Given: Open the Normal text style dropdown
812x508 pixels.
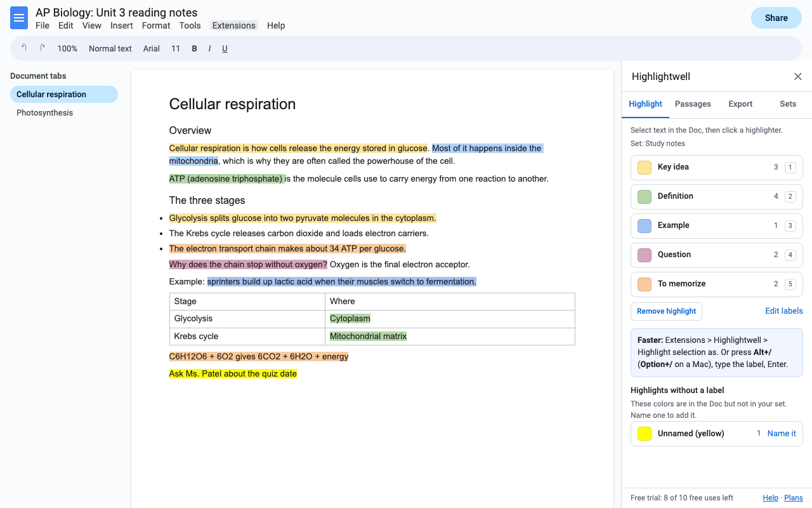Looking at the screenshot, I should click(x=110, y=48).
